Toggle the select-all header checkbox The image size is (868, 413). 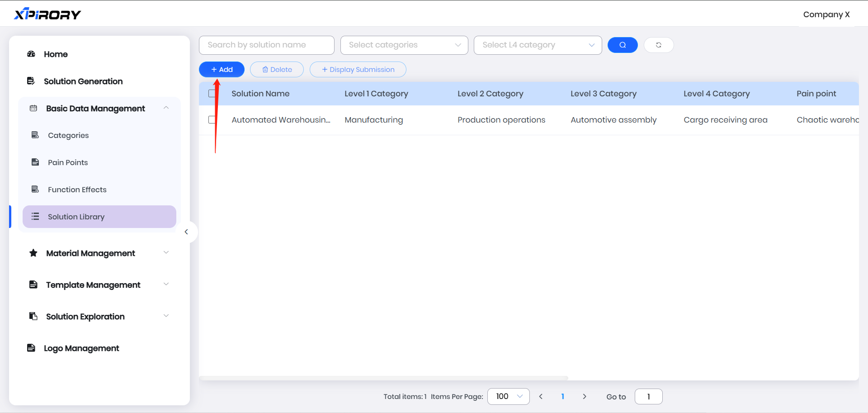click(212, 94)
